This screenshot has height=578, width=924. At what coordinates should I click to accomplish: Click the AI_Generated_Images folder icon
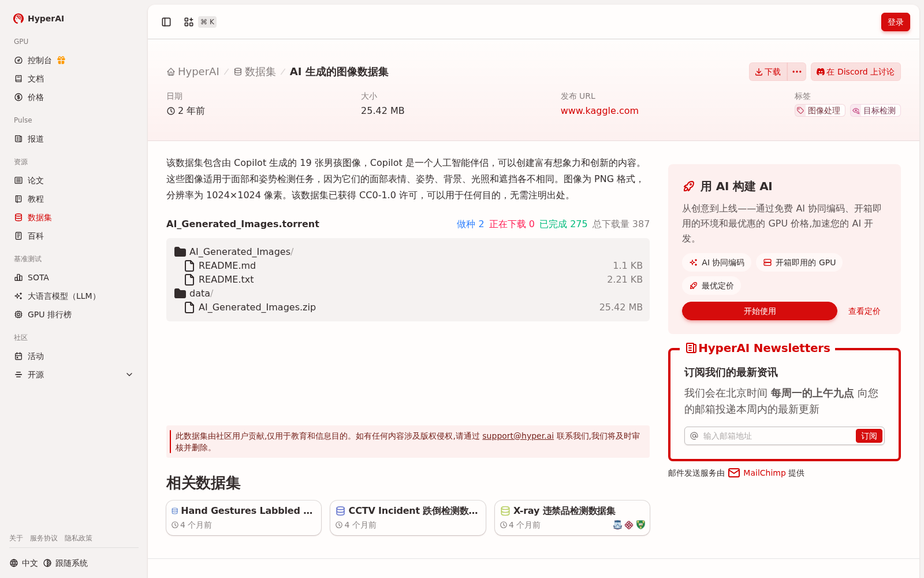click(x=180, y=251)
